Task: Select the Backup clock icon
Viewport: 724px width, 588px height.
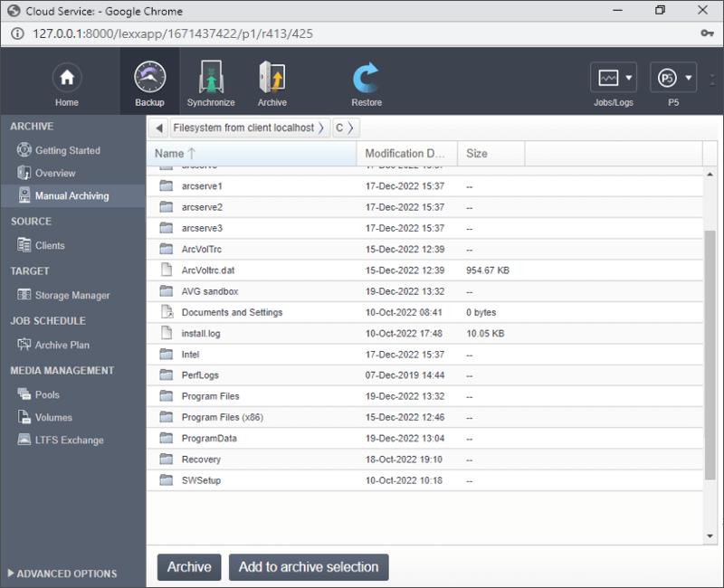Action: tap(149, 77)
